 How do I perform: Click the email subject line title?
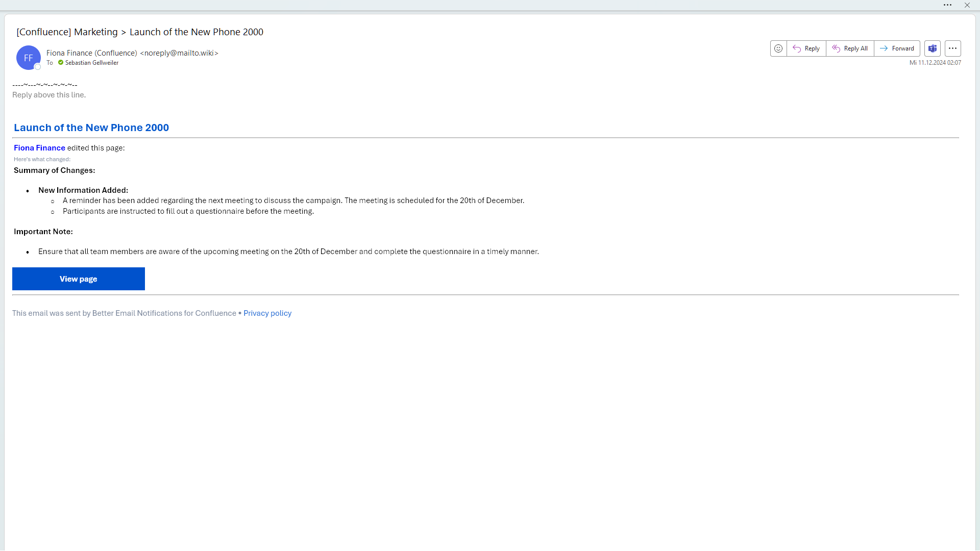click(x=140, y=32)
